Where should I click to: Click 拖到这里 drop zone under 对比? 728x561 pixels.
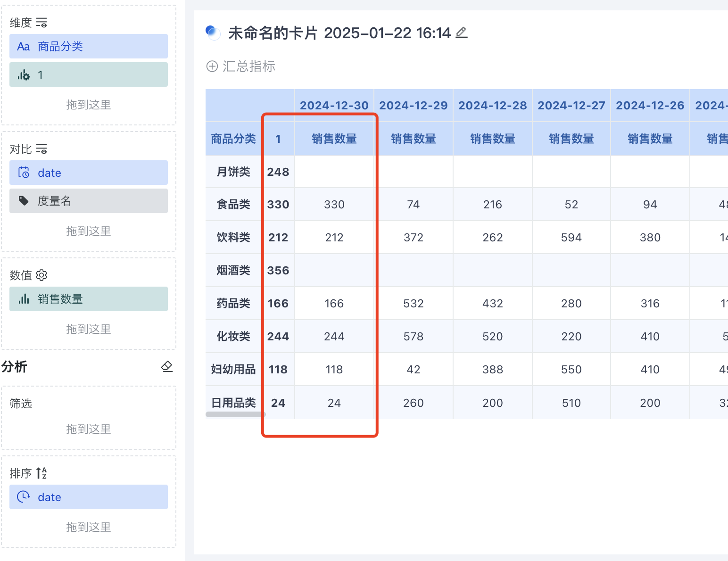pos(89,231)
